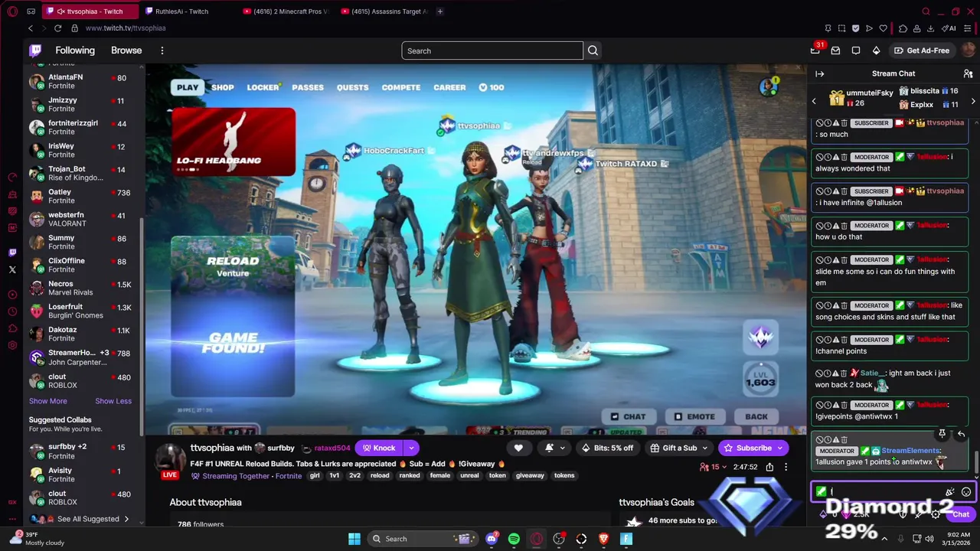Image resolution: width=980 pixels, height=551 pixels.
Task: Open the Twitch home logo
Action: 35,51
